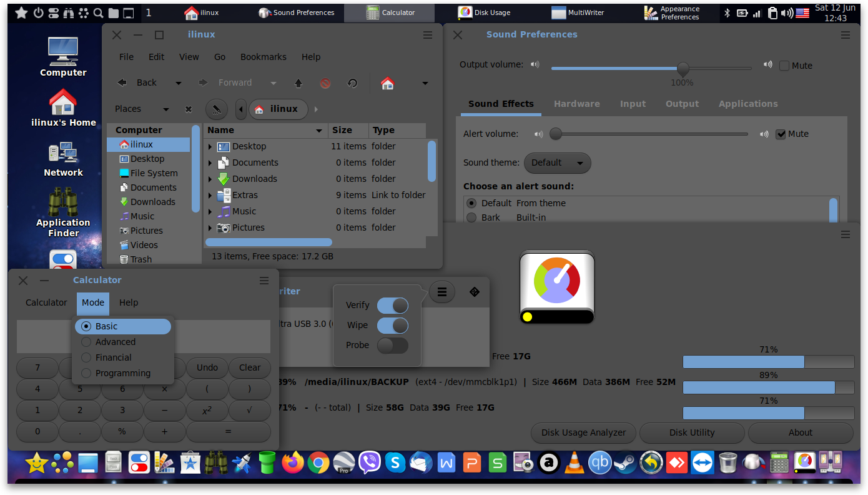Click the About button in Disk Usage
This screenshot has height=495, width=868.
coord(801,432)
